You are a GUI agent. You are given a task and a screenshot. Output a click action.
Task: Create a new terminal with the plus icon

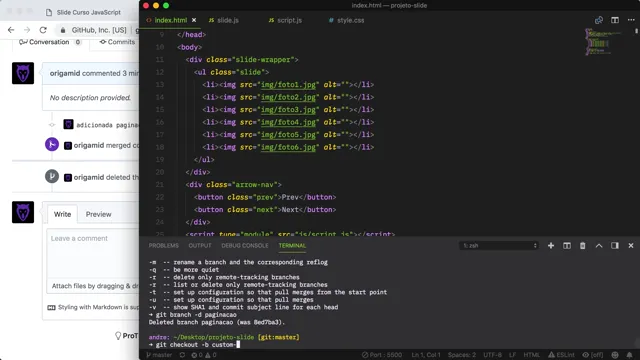pyautogui.click(x=551, y=245)
